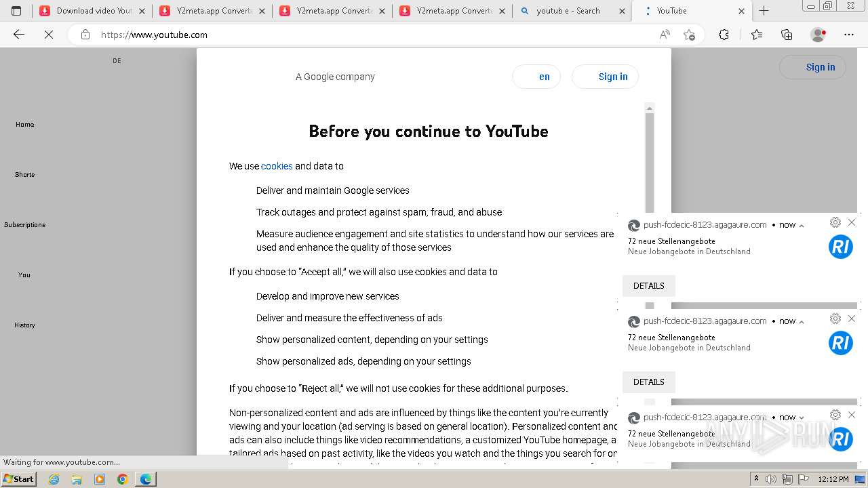
Task: Open the Windows Start menu
Action: tap(19, 479)
